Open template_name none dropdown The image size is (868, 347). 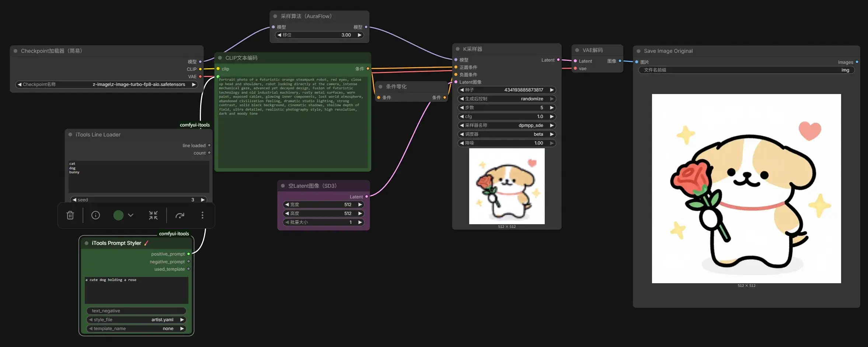pos(136,329)
